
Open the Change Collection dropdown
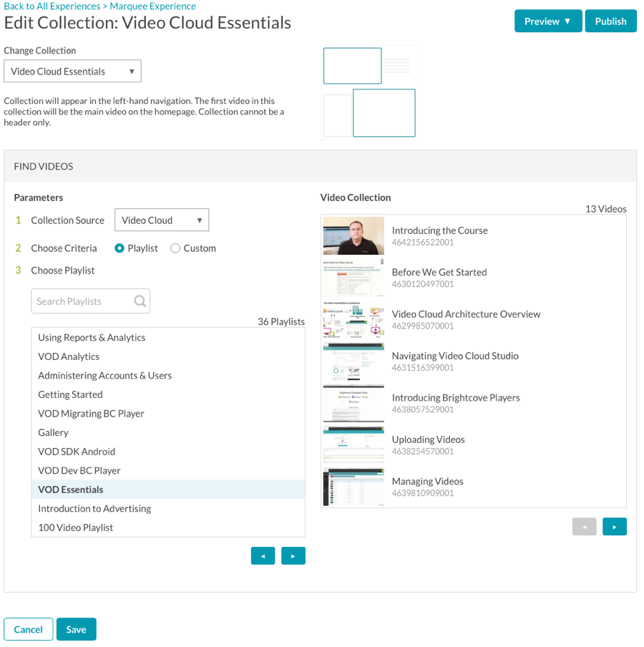[72, 71]
